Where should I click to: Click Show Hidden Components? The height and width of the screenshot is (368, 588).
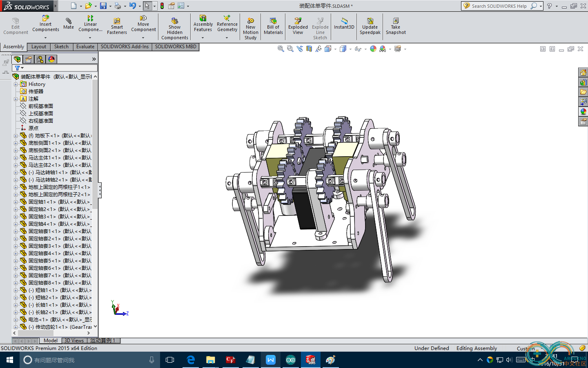pos(175,29)
